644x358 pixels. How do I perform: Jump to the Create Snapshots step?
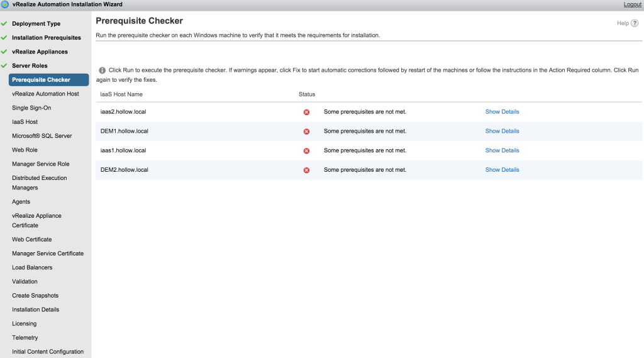click(35, 296)
